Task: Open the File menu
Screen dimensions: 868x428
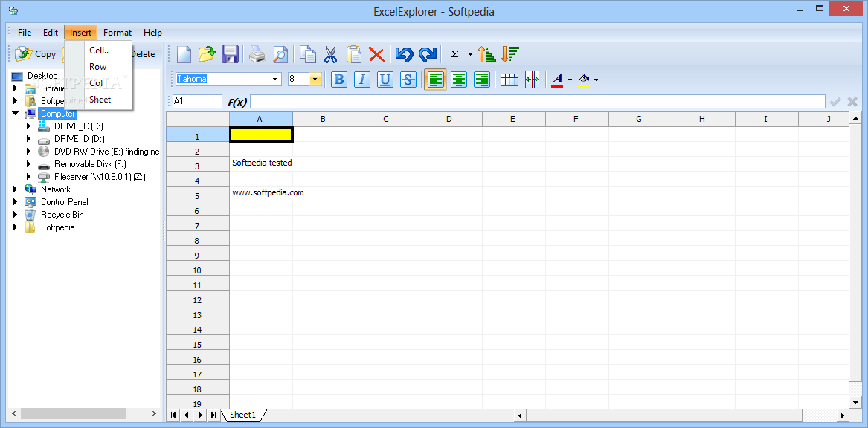Action: (25, 33)
